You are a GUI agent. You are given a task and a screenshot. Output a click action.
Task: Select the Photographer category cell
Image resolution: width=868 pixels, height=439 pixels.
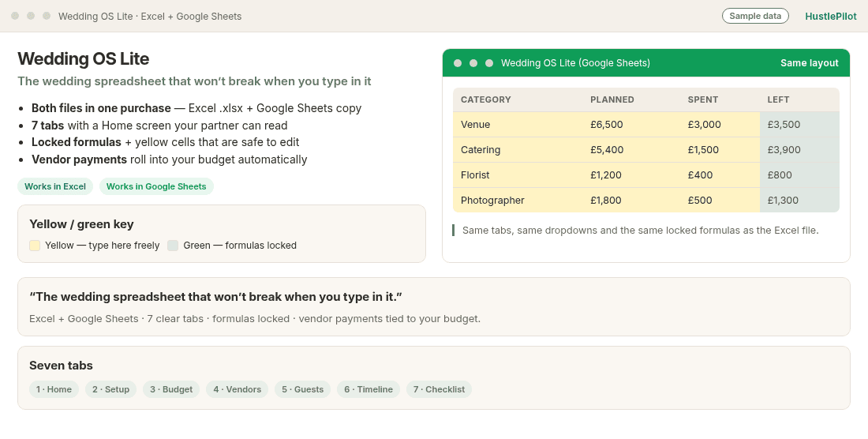click(x=518, y=200)
